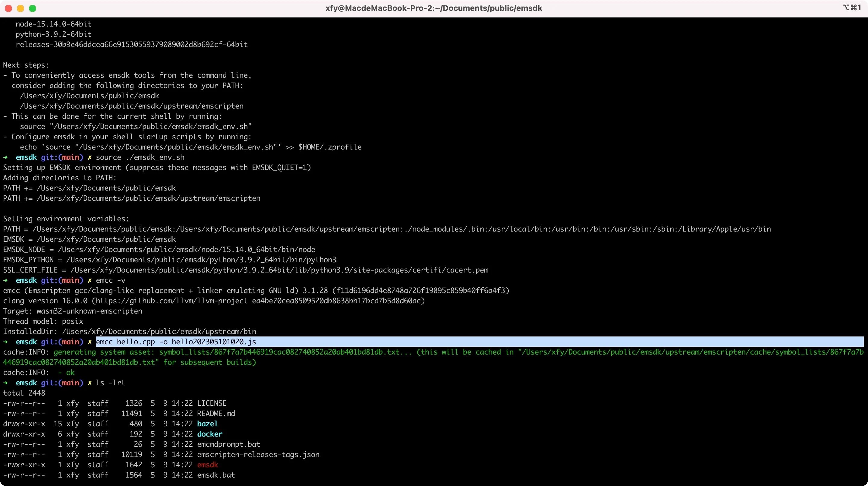Click the 'emcmdprompt.bat' file name
This screenshot has width=868, height=486.
[x=228, y=444]
